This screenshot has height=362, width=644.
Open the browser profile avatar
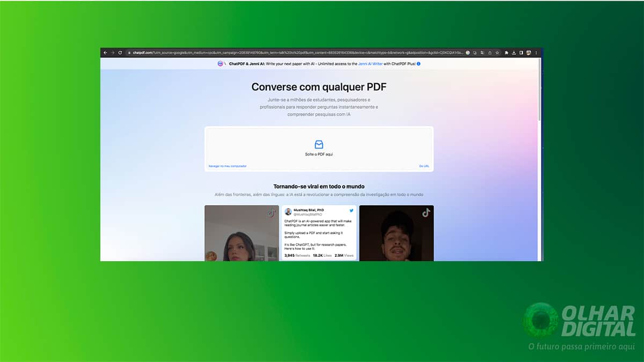click(x=528, y=53)
